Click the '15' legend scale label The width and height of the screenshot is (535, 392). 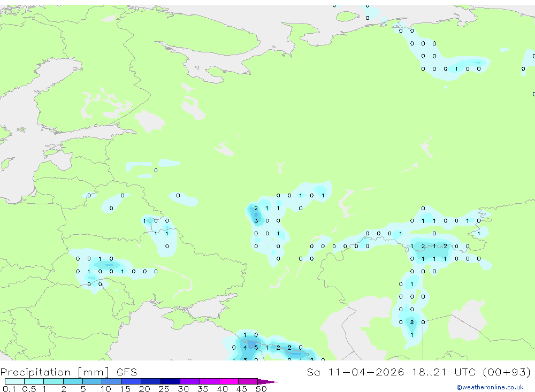click(x=125, y=389)
